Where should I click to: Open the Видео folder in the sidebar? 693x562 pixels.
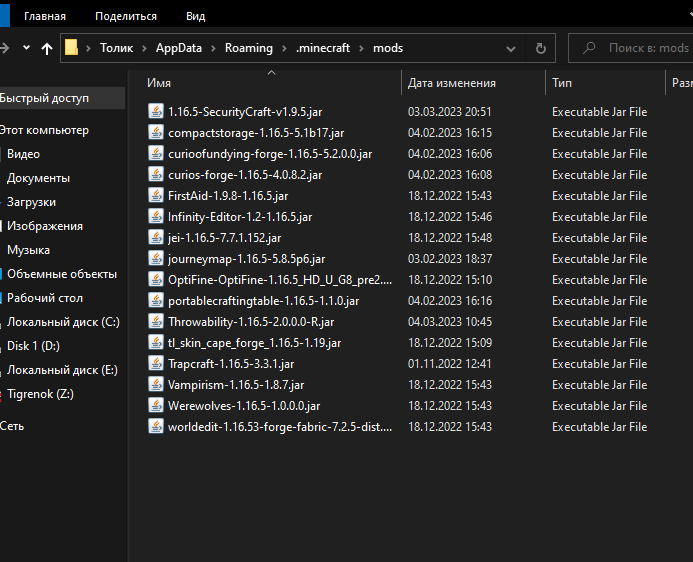pos(23,154)
